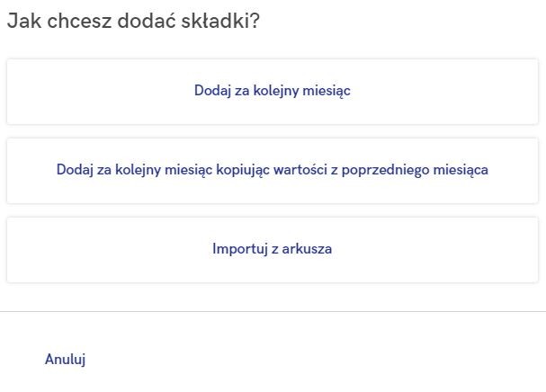Choose duplicating last month's values for the new month
This screenshot has height=392, width=546.
coord(273,171)
